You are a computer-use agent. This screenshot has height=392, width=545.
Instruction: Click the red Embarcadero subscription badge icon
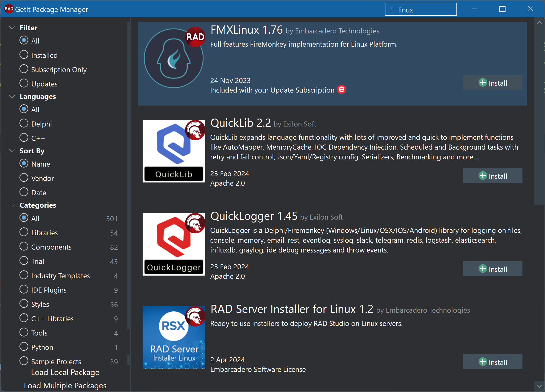(x=341, y=89)
